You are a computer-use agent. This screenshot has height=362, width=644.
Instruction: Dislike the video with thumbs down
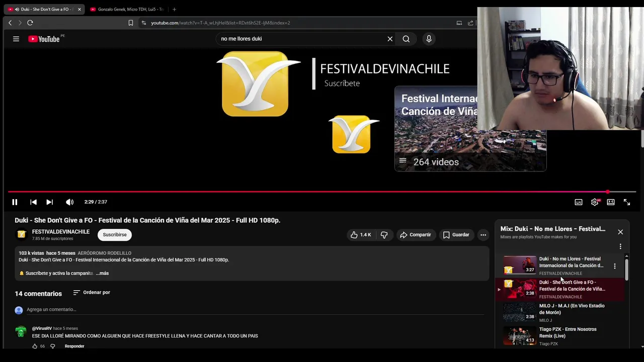pos(384,235)
